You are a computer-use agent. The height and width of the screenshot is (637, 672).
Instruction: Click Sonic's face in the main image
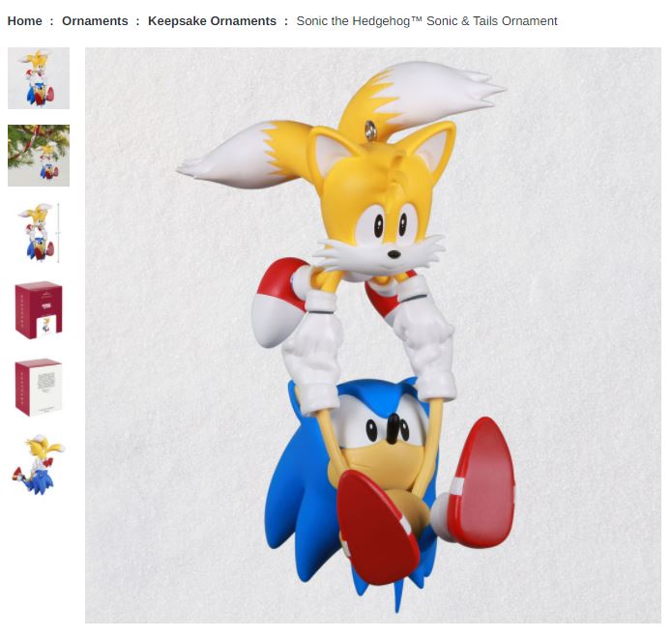pyautogui.click(x=384, y=433)
